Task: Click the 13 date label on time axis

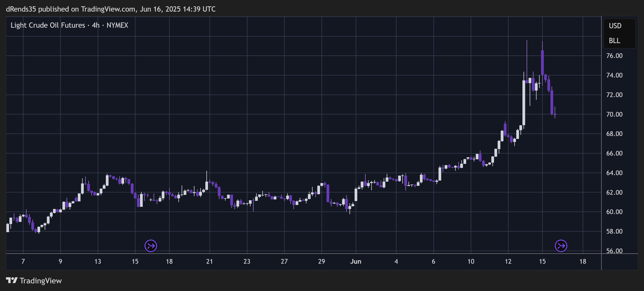Action: [98, 261]
